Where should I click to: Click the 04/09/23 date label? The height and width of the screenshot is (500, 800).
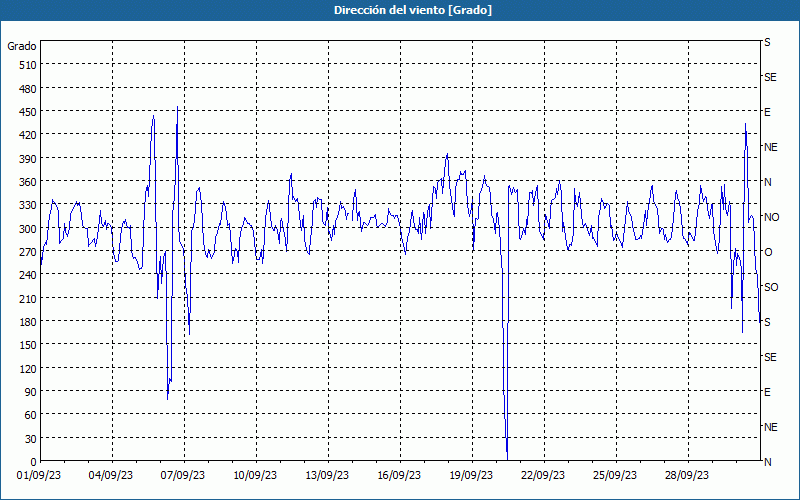coord(111,476)
